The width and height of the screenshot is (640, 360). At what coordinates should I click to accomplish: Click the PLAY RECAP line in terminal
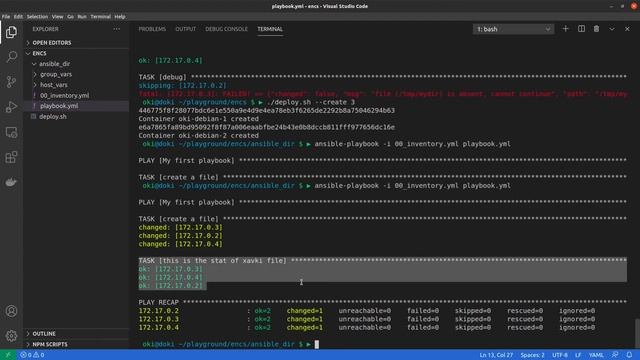[382, 302]
